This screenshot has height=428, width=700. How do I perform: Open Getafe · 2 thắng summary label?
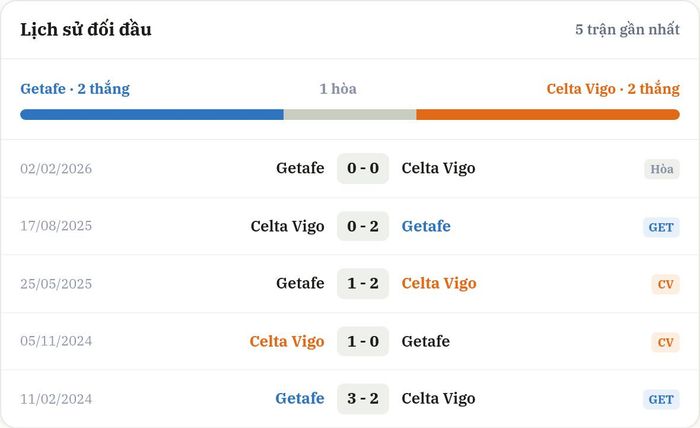75,89
